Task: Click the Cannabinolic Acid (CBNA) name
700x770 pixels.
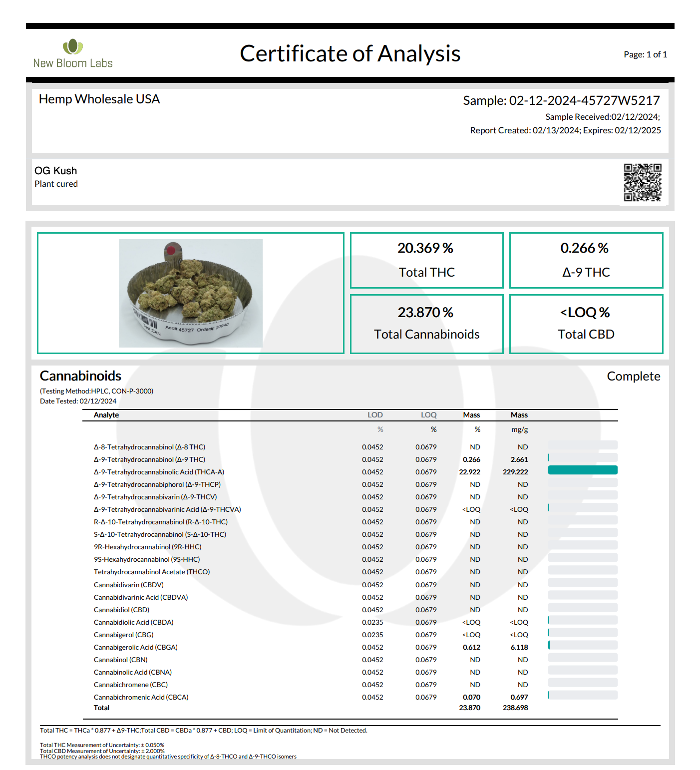Action: pos(133,672)
